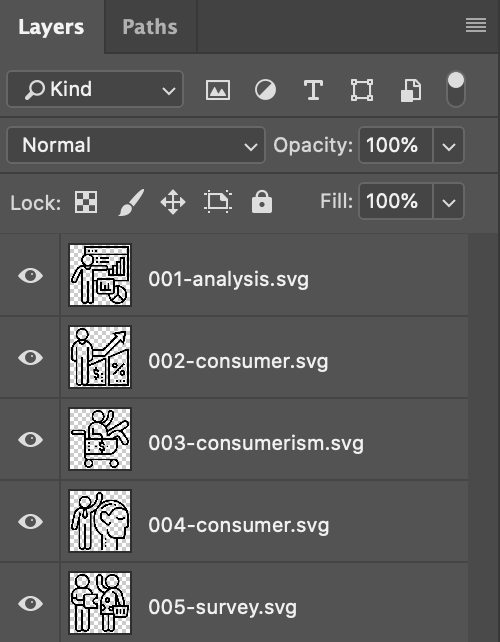Toggle layer filtering switch on/off
This screenshot has width=500, height=642.
pos(456,89)
